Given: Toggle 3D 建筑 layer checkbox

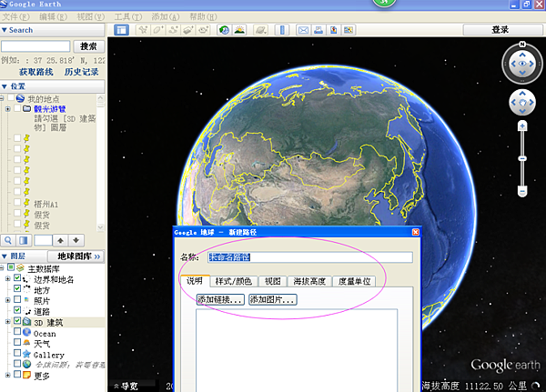Looking at the screenshot, I should [17, 320].
